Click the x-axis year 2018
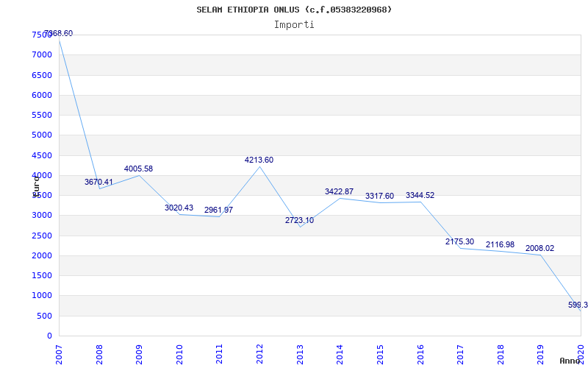 click(x=501, y=355)
